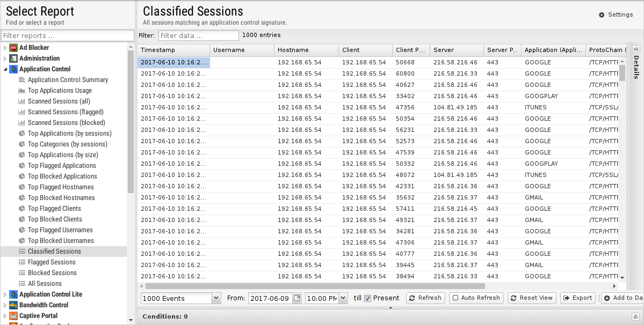Click the Captive Portal icon

(13, 316)
